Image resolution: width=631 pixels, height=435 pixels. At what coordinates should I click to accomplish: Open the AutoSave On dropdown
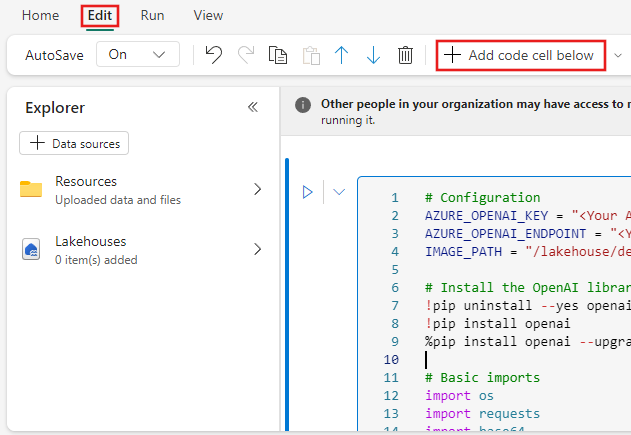pyautogui.click(x=138, y=55)
